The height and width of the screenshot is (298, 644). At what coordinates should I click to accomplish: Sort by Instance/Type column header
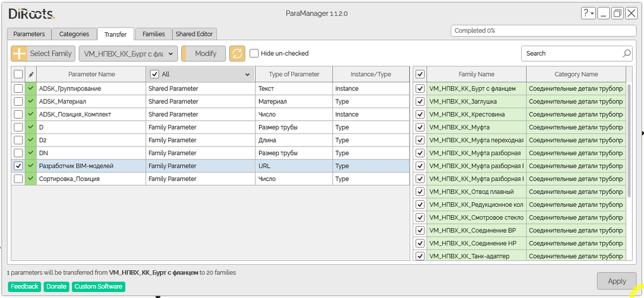pyautogui.click(x=371, y=74)
